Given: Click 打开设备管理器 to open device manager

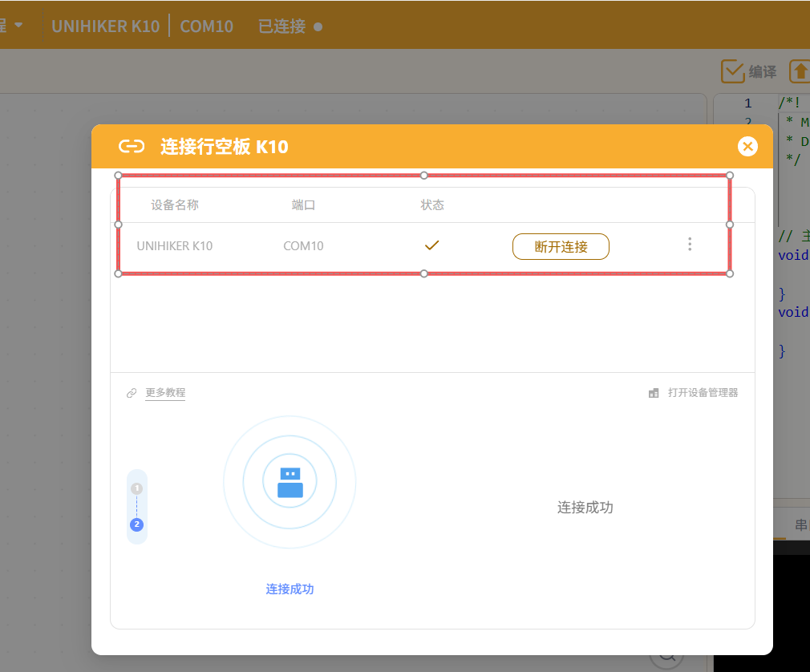Looking at the screenshot, I should tap(703, 393).
